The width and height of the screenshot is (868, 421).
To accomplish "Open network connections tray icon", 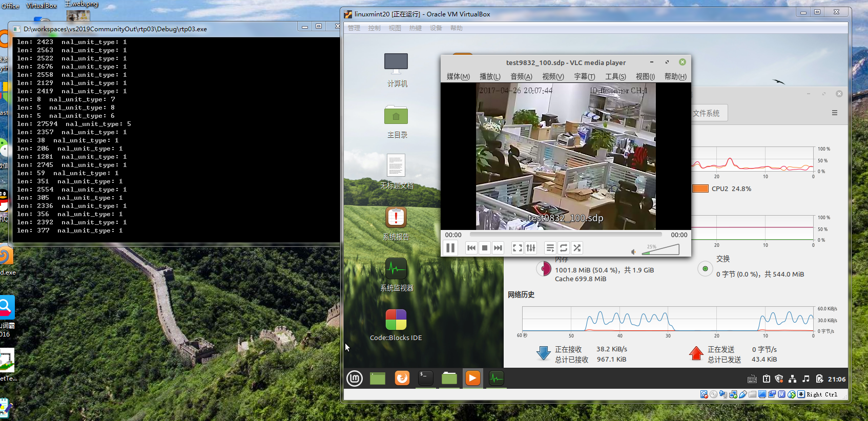I will [x=793, y=379].
